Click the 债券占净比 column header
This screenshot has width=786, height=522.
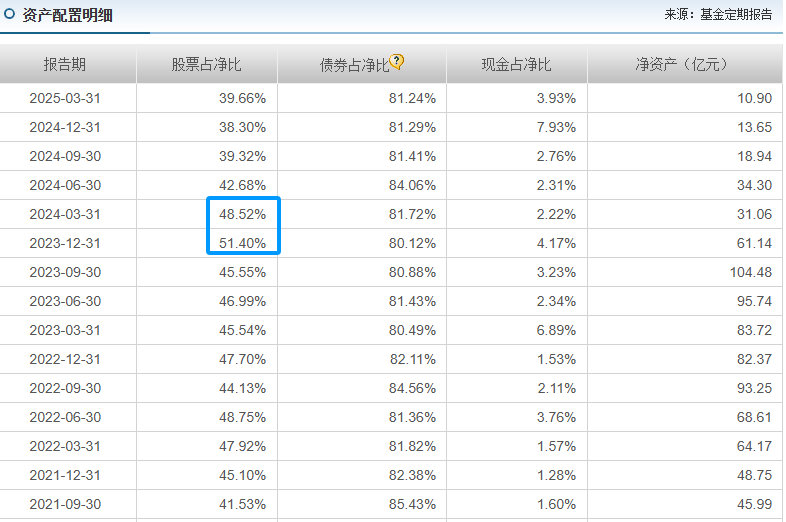click(354, 65)
